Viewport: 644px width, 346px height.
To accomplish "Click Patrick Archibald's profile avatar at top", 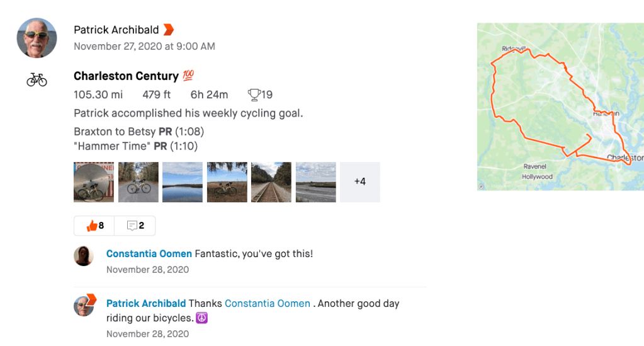I will (x=37, y=38).
